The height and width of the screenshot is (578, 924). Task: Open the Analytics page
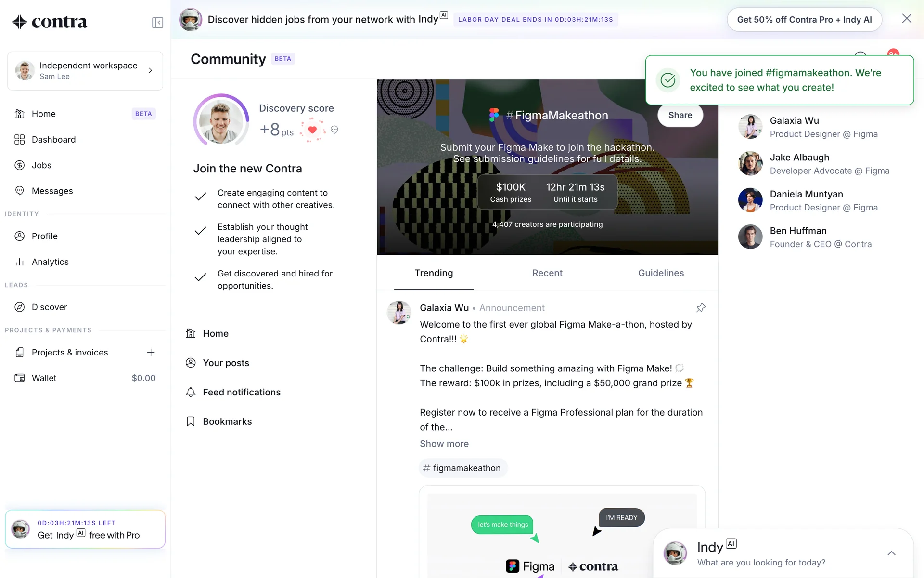pyautogui.click(x=85, y=262)
